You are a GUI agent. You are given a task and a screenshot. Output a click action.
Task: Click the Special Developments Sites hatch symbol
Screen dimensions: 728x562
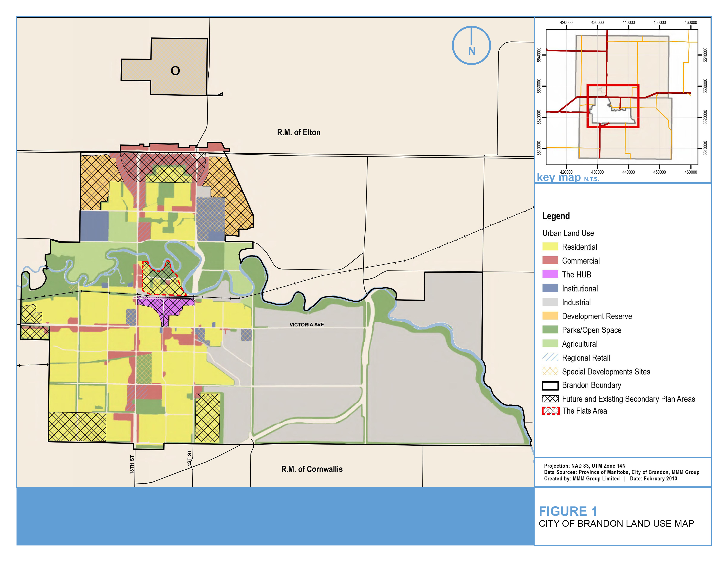[550, 371]
